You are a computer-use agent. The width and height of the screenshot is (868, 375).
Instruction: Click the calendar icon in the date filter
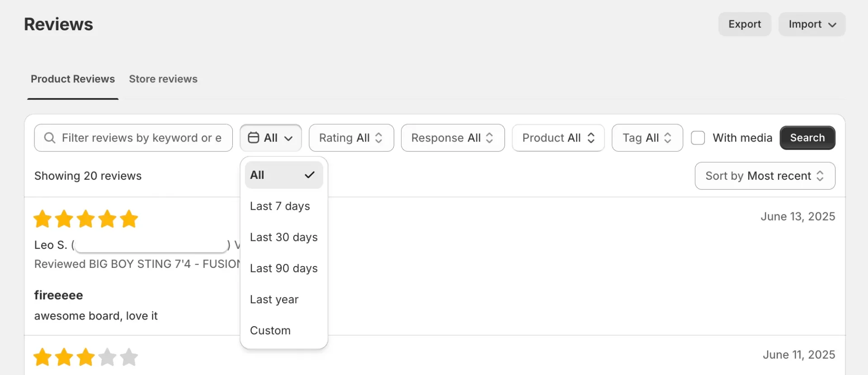[254, 138]
